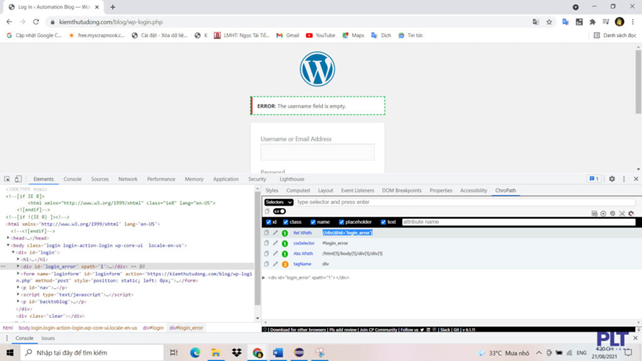Open the Chrome profile avatar
The width and height of the screenshot is (642, 361).
[619, 22]
